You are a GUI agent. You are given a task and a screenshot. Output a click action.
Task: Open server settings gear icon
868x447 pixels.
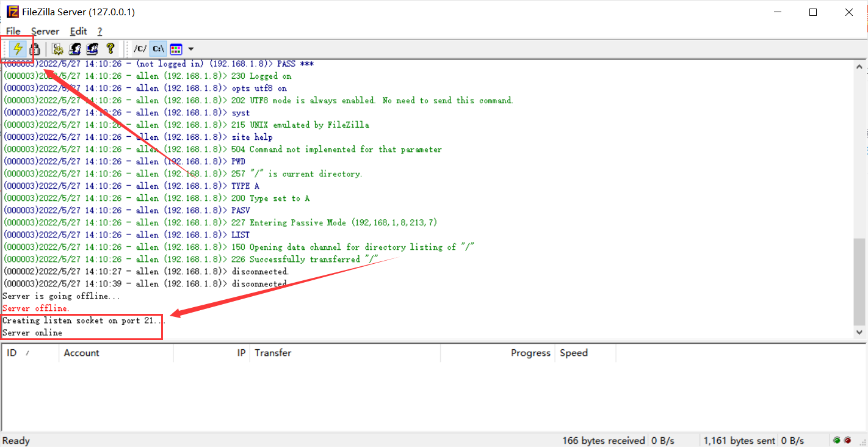[x=58, y=49]
